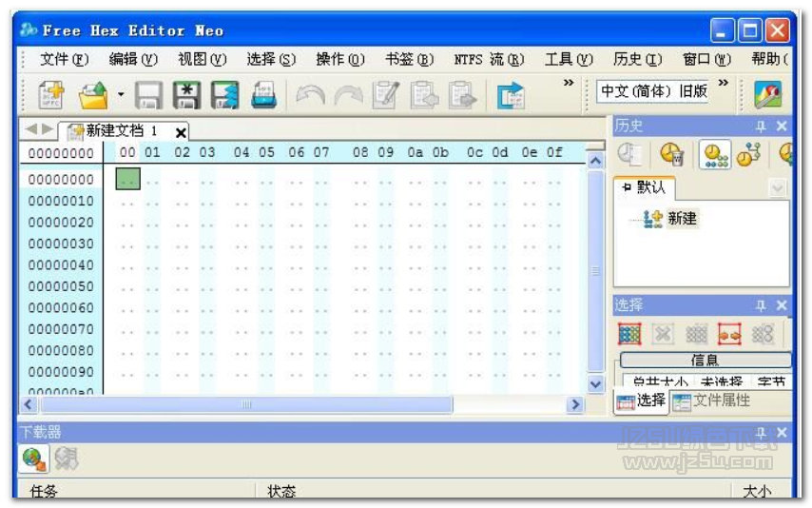Click the clock branch history icon

(748, 154)
